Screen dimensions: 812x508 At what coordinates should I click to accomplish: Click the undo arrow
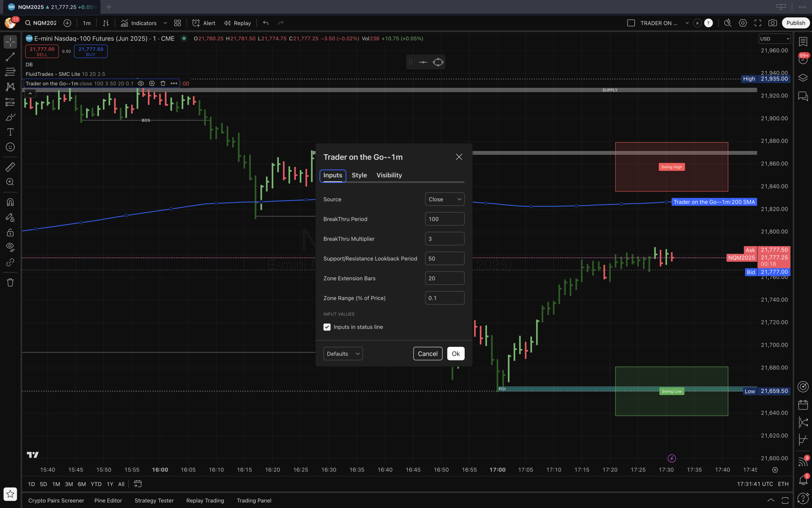point(265,23)
